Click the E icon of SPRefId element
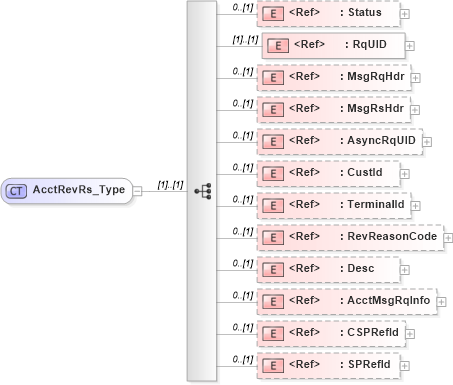Image resolution: width=453 pixels, height=385 pixels. click(x=273, y=366)
